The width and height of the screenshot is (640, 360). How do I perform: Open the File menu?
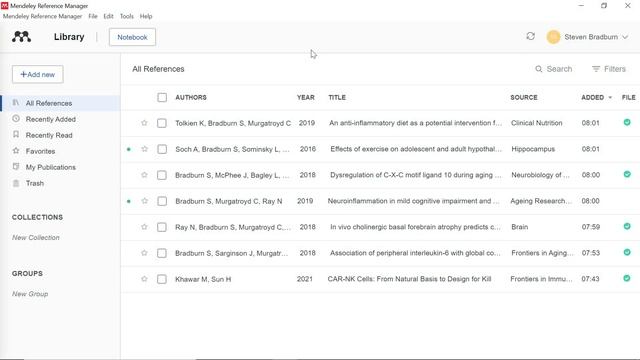point(93,16)
